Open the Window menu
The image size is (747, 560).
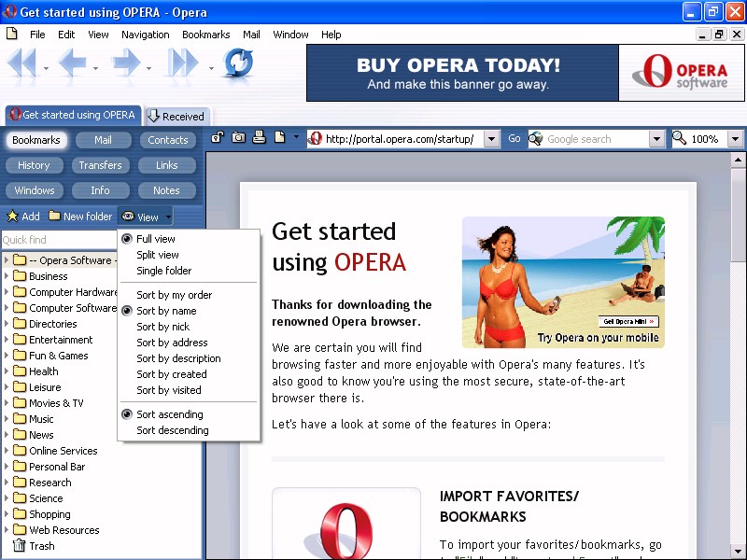pos(290,35)
